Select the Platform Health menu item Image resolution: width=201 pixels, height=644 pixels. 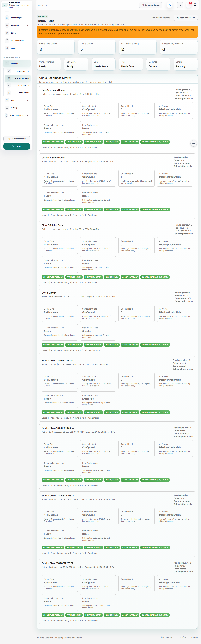[17, 78]
